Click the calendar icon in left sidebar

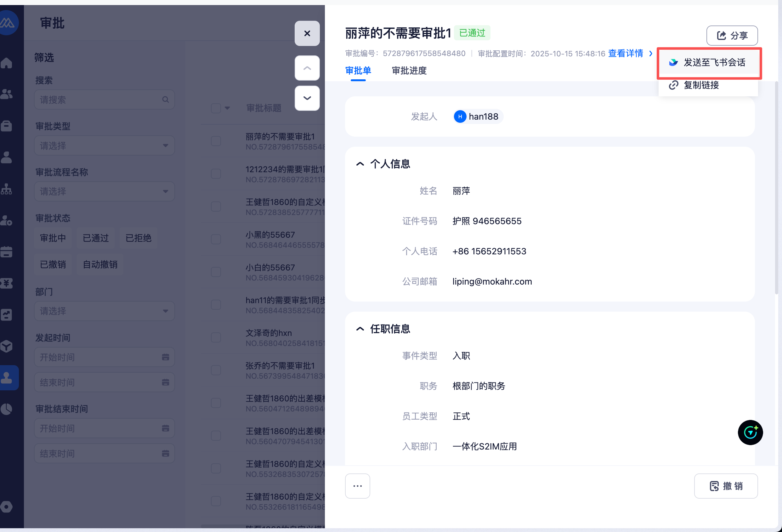click(x=6, y=252)
